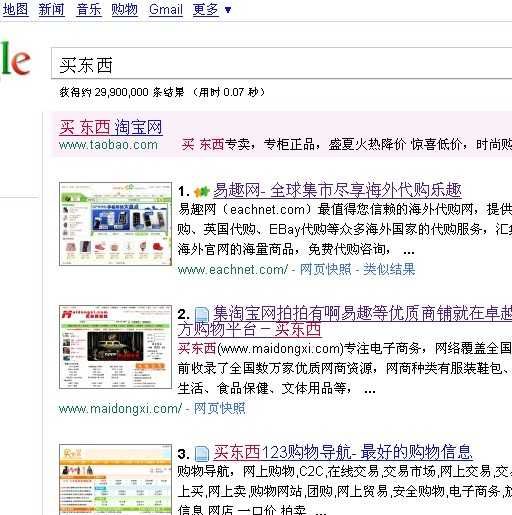The image size is (512, 515).
Task: Open the sponsored 买东西 淘宝网 link
Action: click(x=111, y=127)
